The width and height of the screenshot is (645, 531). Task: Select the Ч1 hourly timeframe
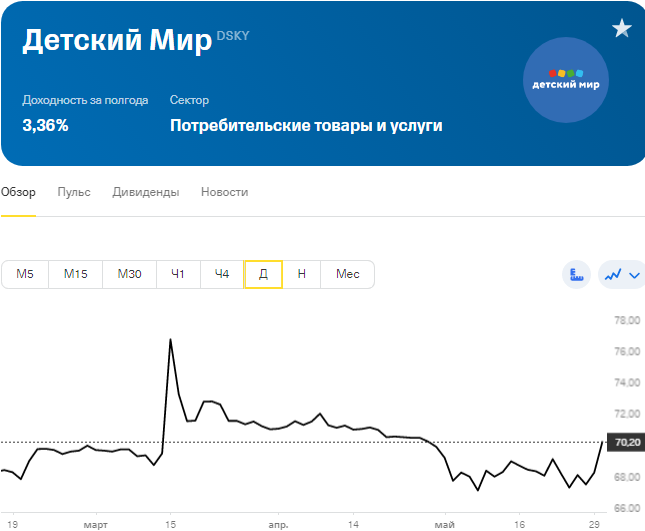pyautogui.click(x=178, y=274)
